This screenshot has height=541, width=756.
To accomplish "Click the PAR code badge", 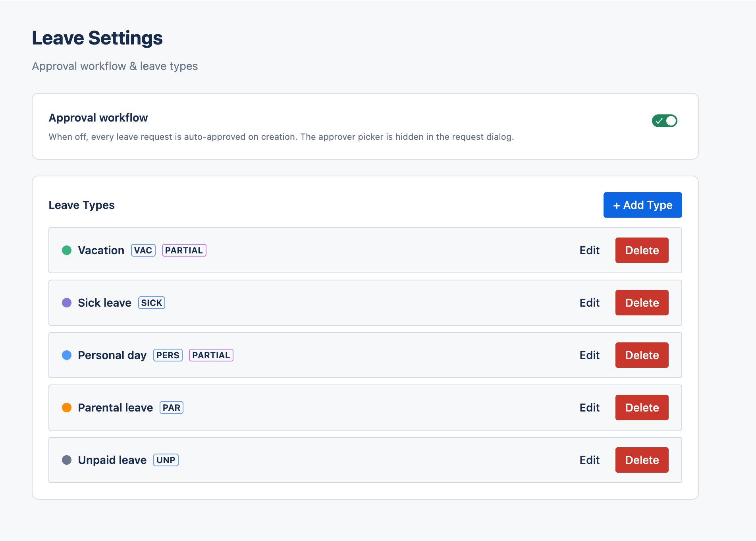I will pos(171,408).
